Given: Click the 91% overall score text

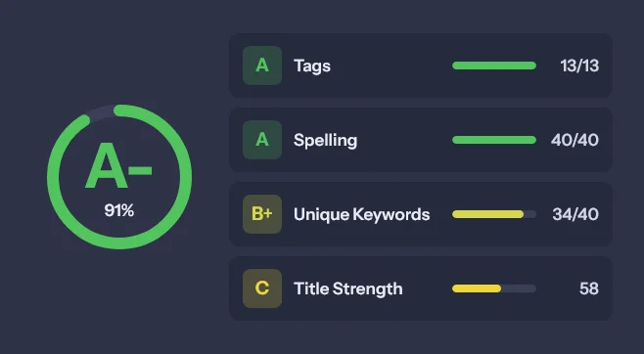Looking at the screenshot, I should tap(119, 210).
